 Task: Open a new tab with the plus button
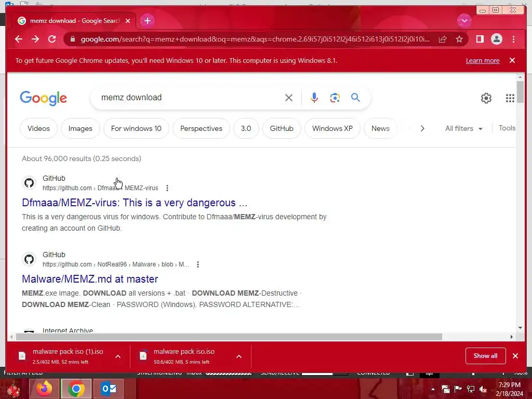click(147, 21)
